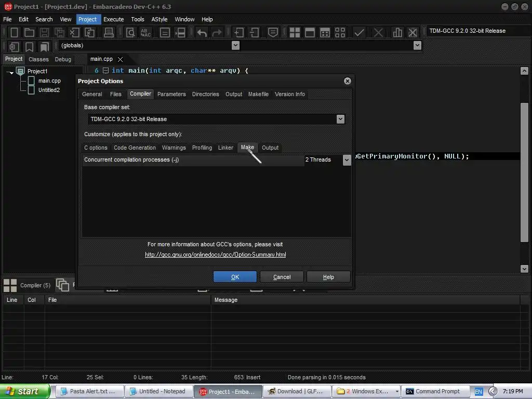Click the editor scrollbar up arrow
Viewport: 532px width, 399px height.
pyautogui.click(x=524, y=71)
